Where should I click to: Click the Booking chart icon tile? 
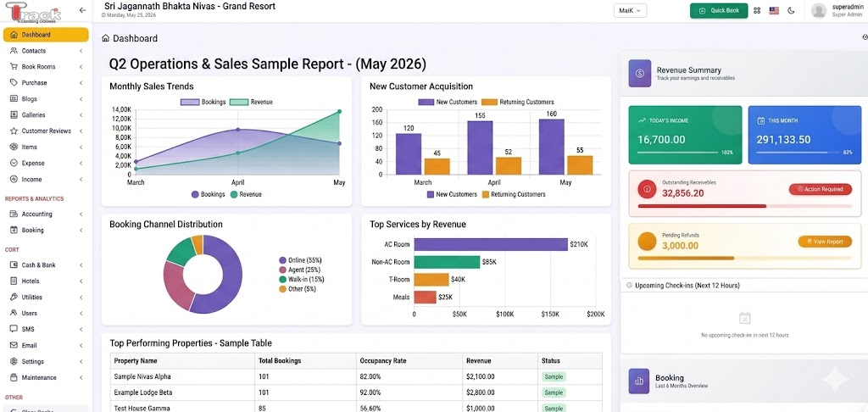click(639, 381)
